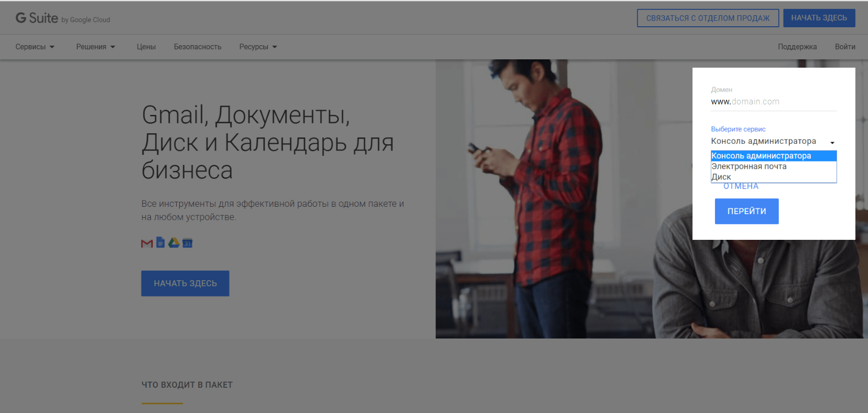Click Войти in the top navigation
Image resolution: width=868 pixels, height=413 pixels.
click(x=845, y=47)
